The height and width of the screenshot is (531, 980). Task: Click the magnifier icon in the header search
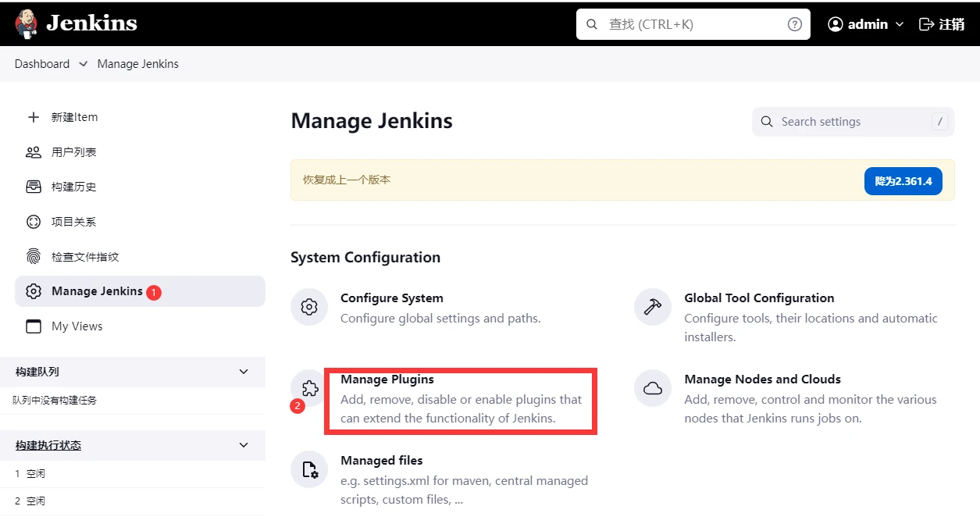[x=592, y=24]
